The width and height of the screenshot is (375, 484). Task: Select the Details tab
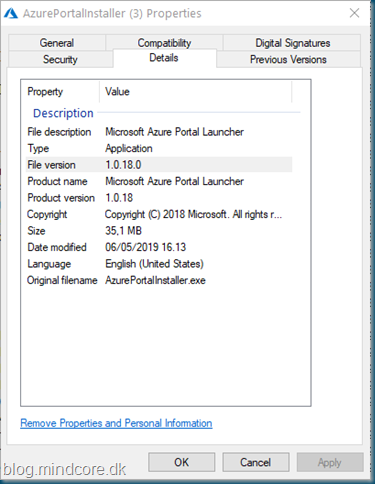pos(164,58)
